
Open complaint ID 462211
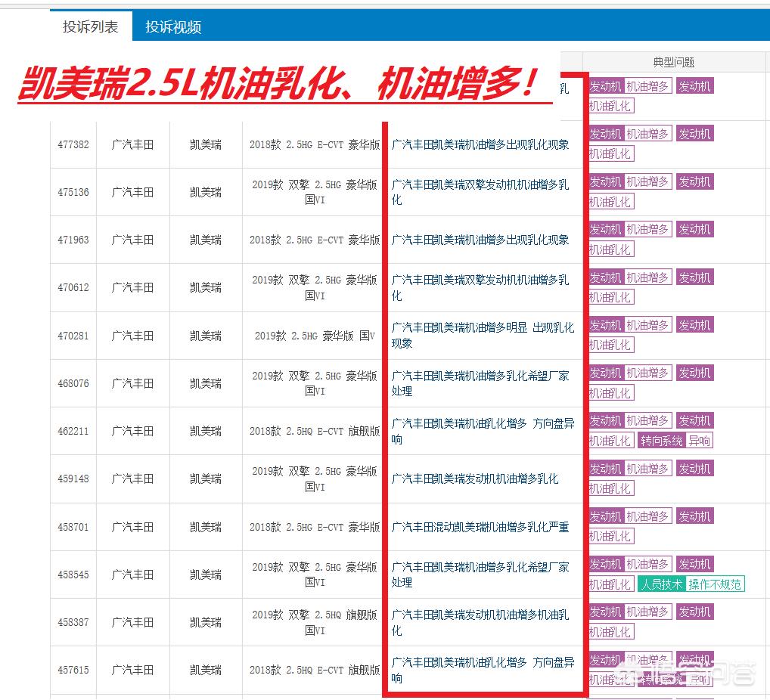[73, 432]
